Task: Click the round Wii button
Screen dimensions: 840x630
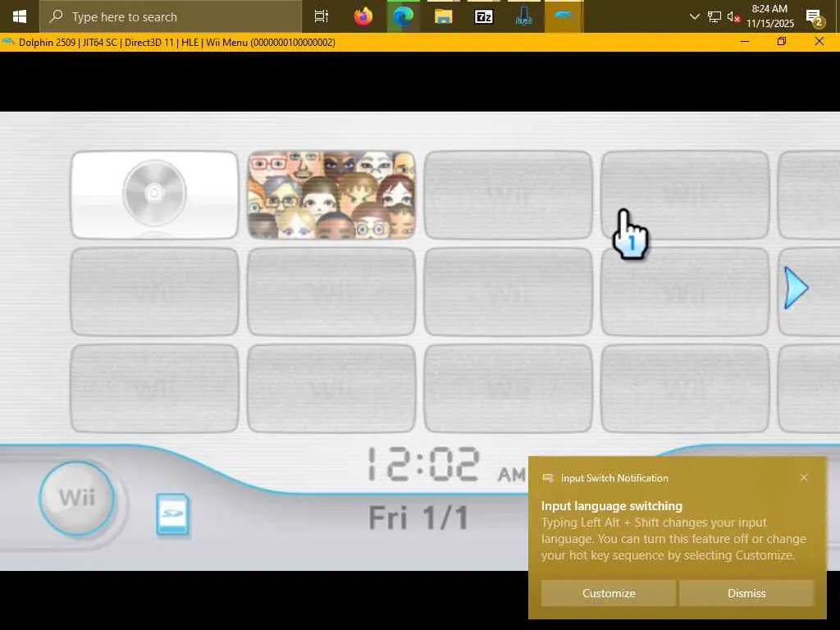Action: (77, 498)
